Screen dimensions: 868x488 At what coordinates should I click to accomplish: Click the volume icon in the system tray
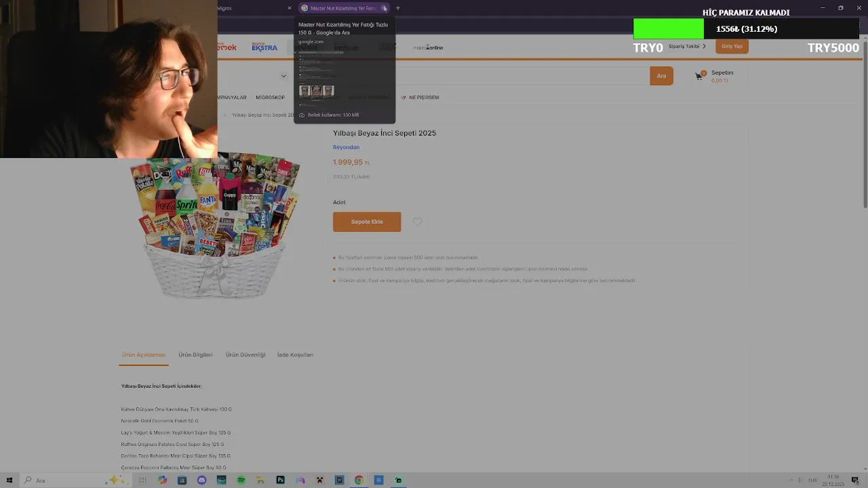point(800,480)
